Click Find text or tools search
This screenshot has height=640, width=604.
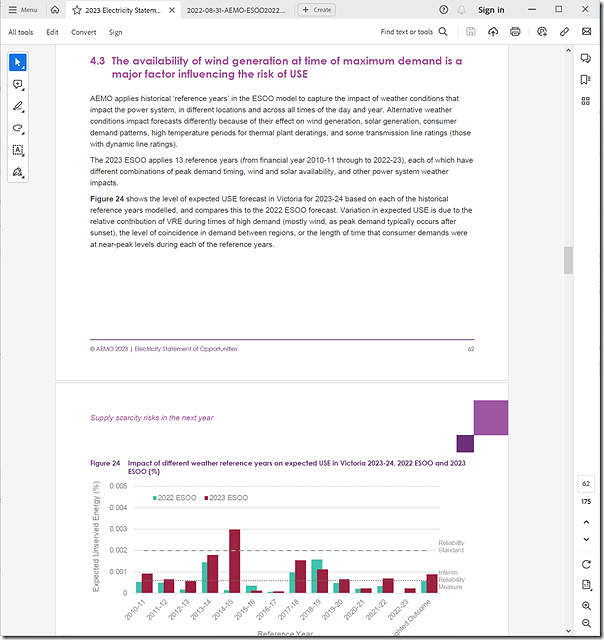click(x=414, y=32)
